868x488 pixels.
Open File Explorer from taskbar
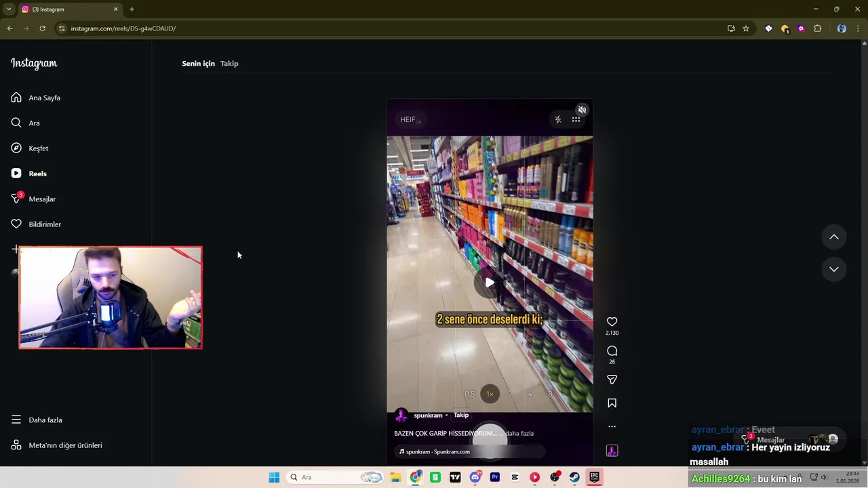(x=395, y=477)
